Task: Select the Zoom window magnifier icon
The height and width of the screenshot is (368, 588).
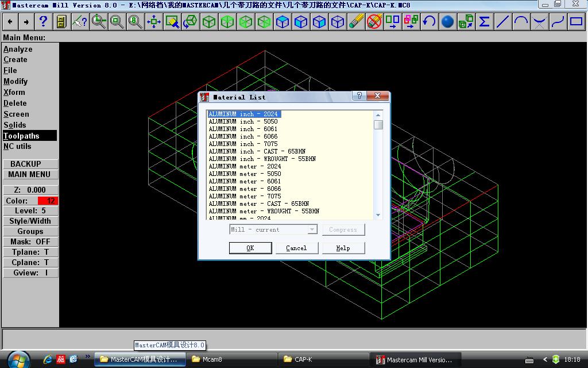Action: coord(99,22)
